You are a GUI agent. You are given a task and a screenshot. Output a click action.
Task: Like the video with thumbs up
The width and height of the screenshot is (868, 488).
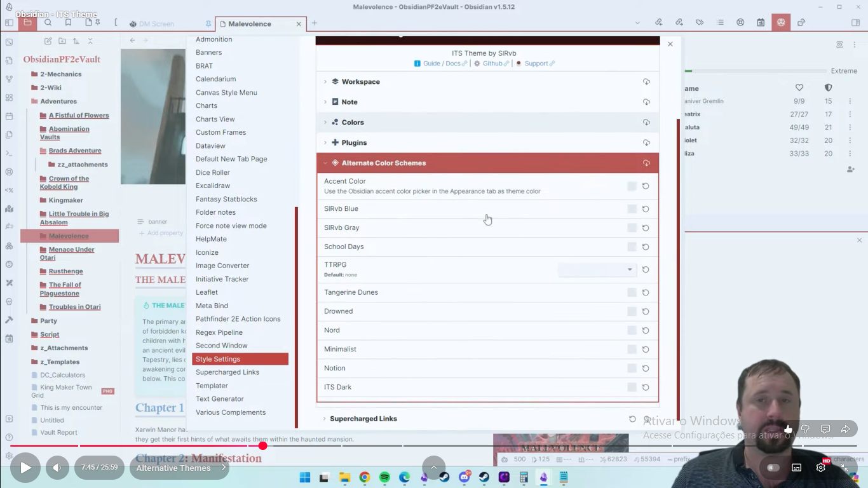pyautogui.click(x=789, y=429)
